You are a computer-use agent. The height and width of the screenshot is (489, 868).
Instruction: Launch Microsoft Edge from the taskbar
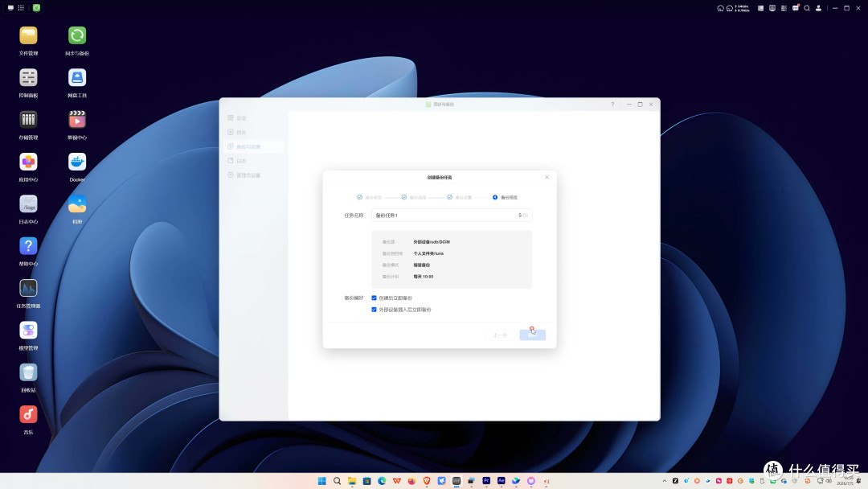(x=382, y=481)
